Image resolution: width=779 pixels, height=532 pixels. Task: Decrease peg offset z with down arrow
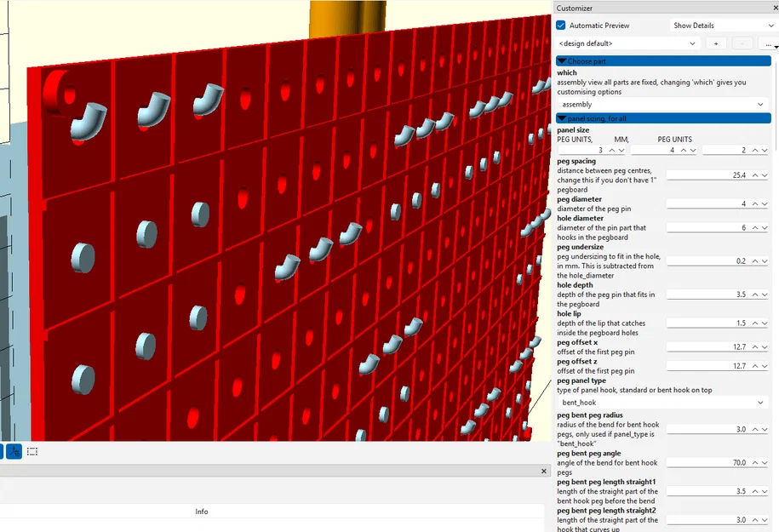tap(765, 366)
